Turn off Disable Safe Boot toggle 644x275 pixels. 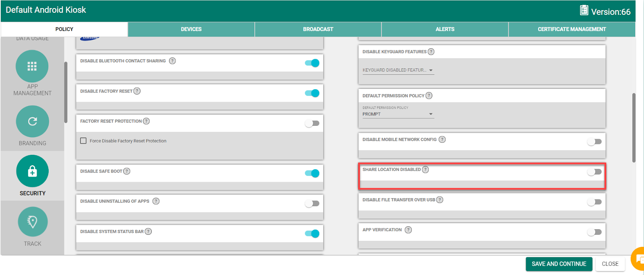point(312,173)
